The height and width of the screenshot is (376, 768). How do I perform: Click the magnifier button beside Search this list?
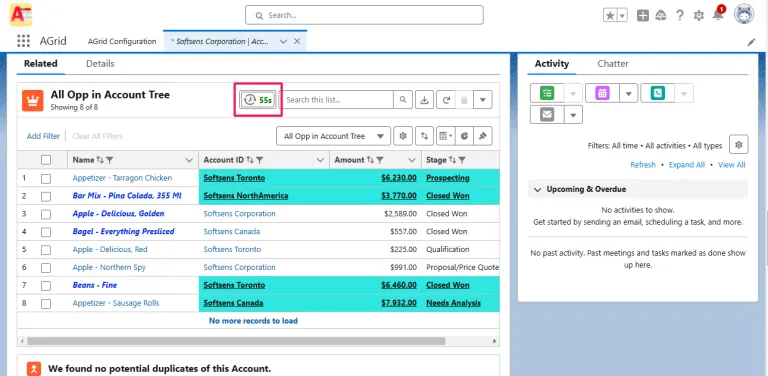pos(403,100)
